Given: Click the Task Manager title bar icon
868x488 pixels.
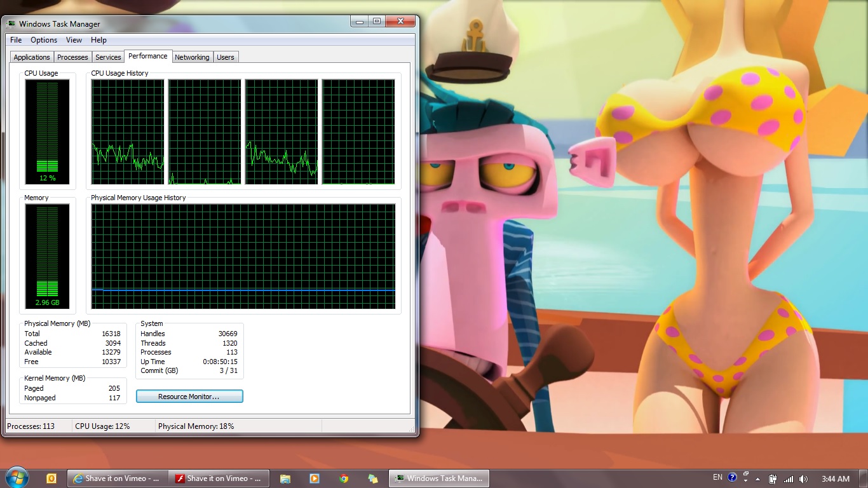Looking at the screenshot, I should [11, 24].
